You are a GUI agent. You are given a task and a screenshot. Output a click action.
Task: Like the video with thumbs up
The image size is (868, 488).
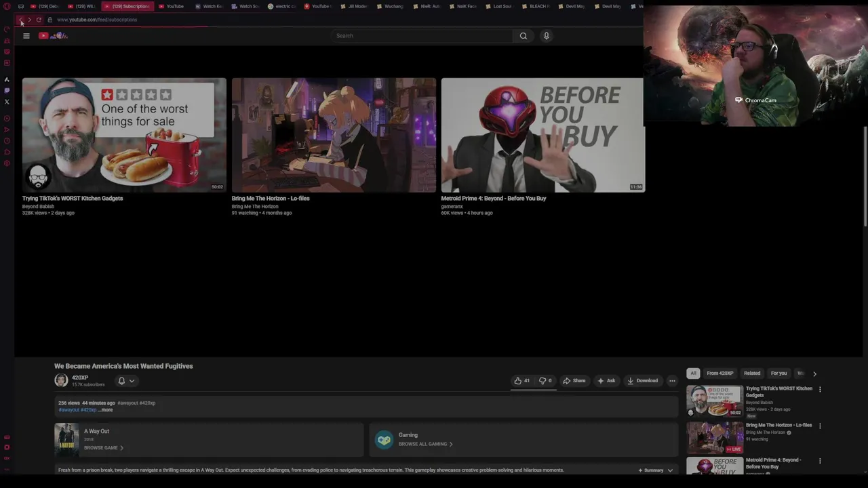(x=521, y=381)
